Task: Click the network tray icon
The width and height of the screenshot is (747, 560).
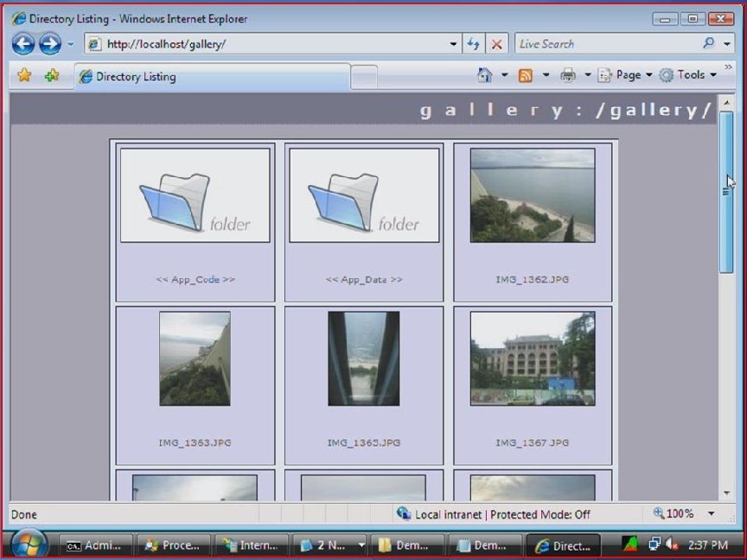Action: (x=654, y=544)
